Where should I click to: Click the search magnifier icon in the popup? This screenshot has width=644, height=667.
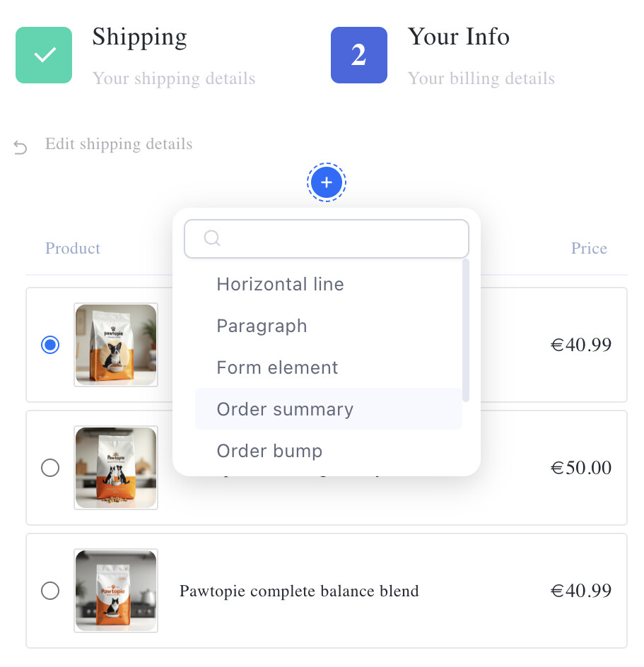coord(211,238)
